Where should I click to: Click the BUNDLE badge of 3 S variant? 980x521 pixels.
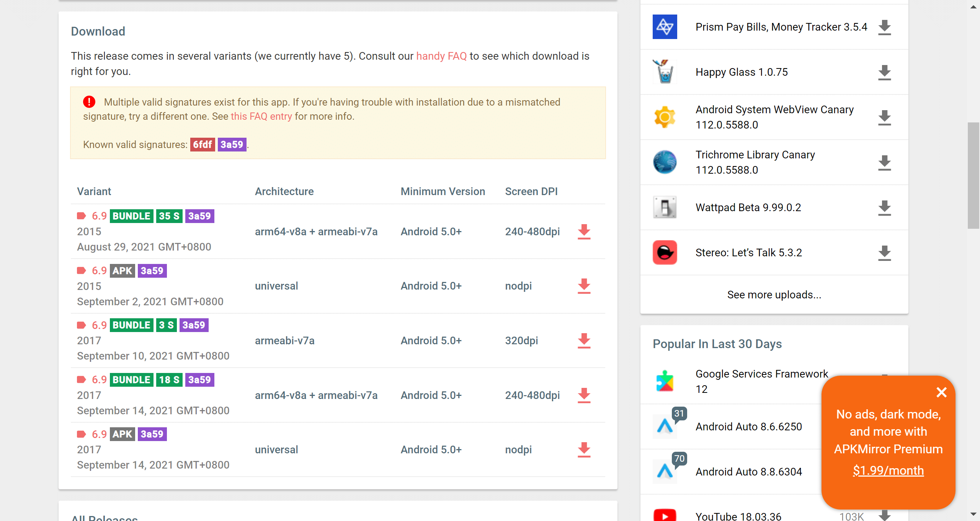coord(131,325)
